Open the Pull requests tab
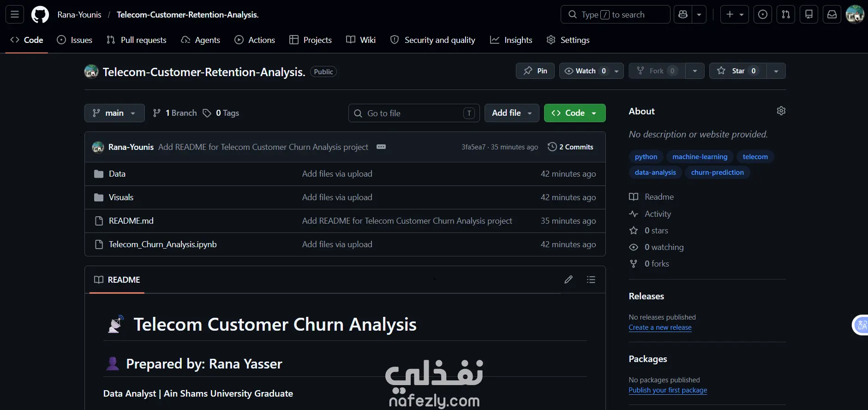The width and height of the screenshot is (868, 410). (137, 40)
